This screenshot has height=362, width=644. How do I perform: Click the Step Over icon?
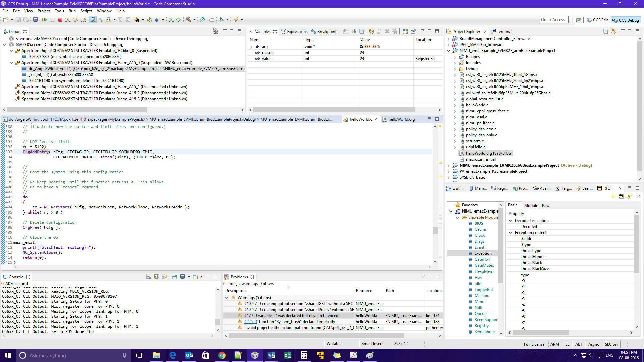coord(75,20)
